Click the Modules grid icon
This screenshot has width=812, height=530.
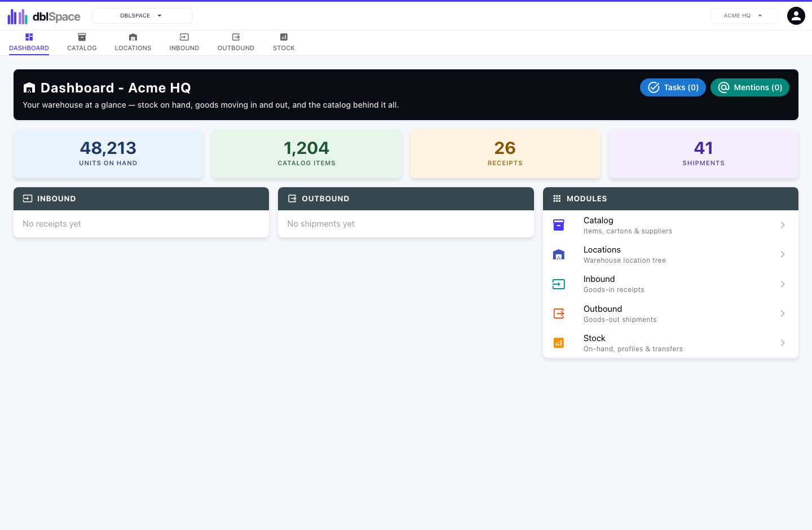pyautogui.click(x=557, y=198)
